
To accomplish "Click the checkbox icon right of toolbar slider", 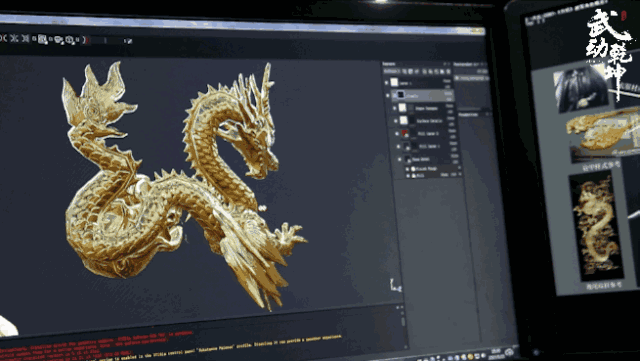I will 129,41.
